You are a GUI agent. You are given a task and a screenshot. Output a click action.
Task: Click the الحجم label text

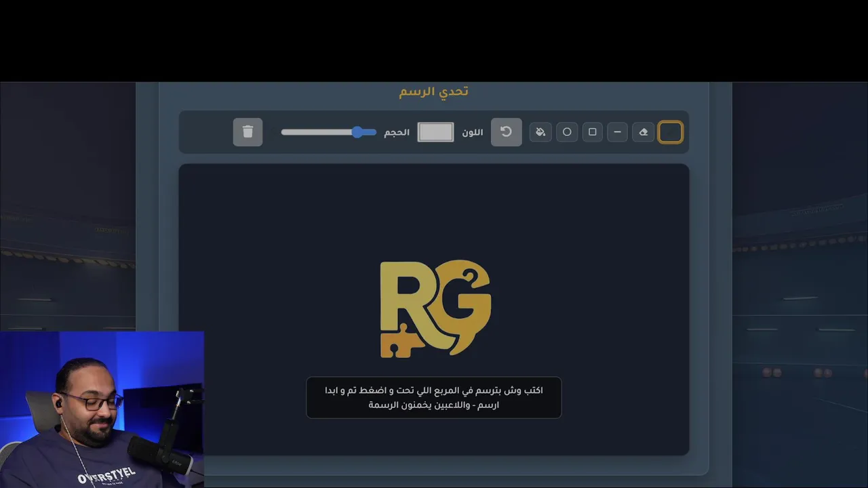[397, 132]
